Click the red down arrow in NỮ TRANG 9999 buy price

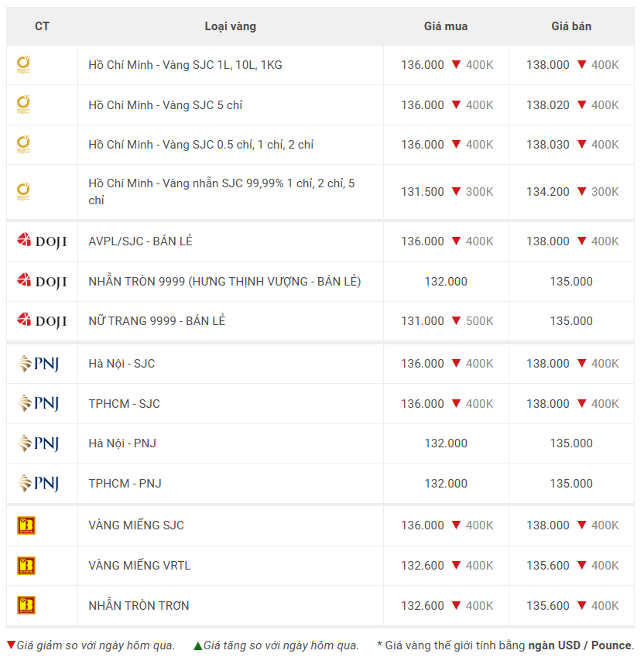pyautogui.click(x=456, y=321)
